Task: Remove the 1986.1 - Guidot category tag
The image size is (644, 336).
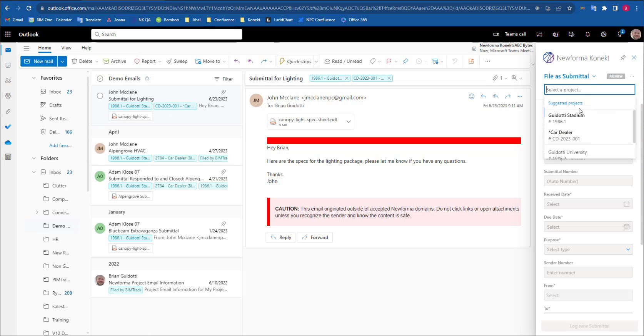Action: click(347, 78)
